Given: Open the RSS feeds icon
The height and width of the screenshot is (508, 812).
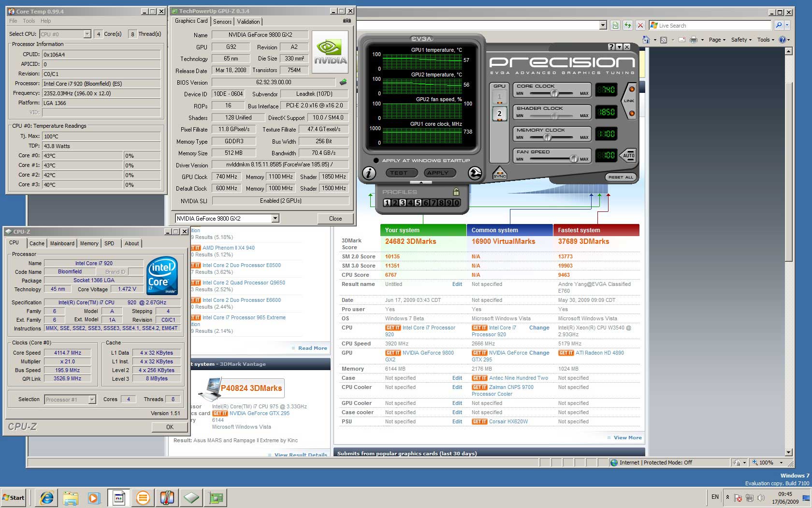Looking at the screenshot, I should (664, 40).
